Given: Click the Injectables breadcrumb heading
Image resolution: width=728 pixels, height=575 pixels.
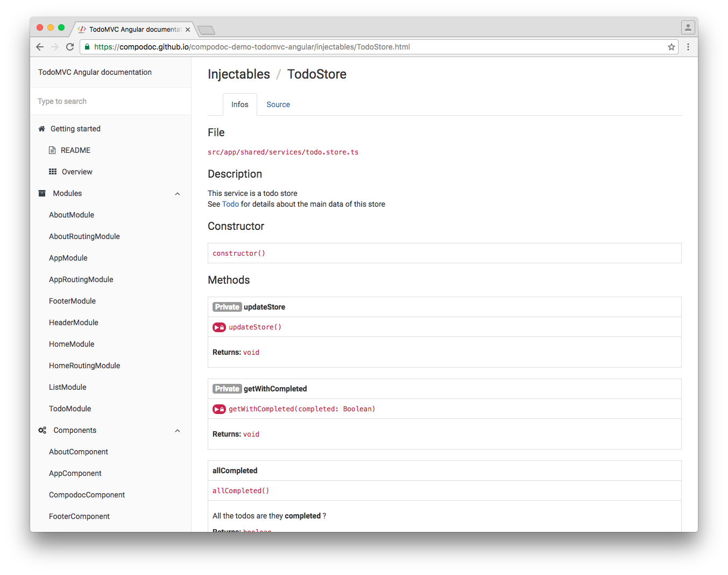Looking at the screenshot, I should coord(239,74).
